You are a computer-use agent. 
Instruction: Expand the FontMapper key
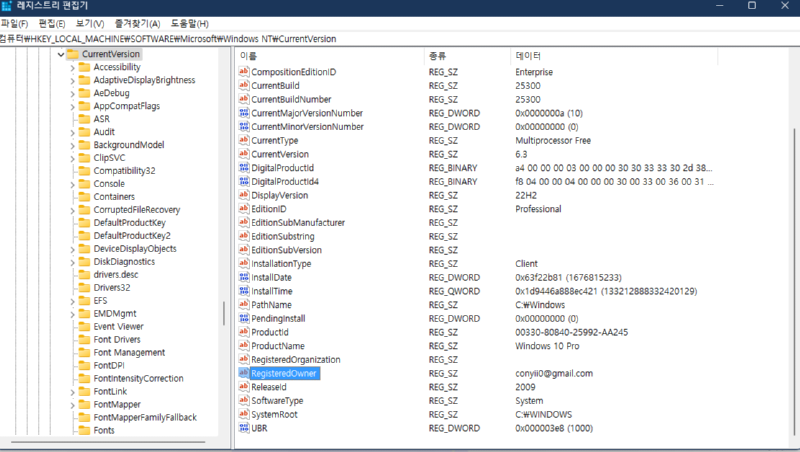pyautogui.click(x=73, y=404)
